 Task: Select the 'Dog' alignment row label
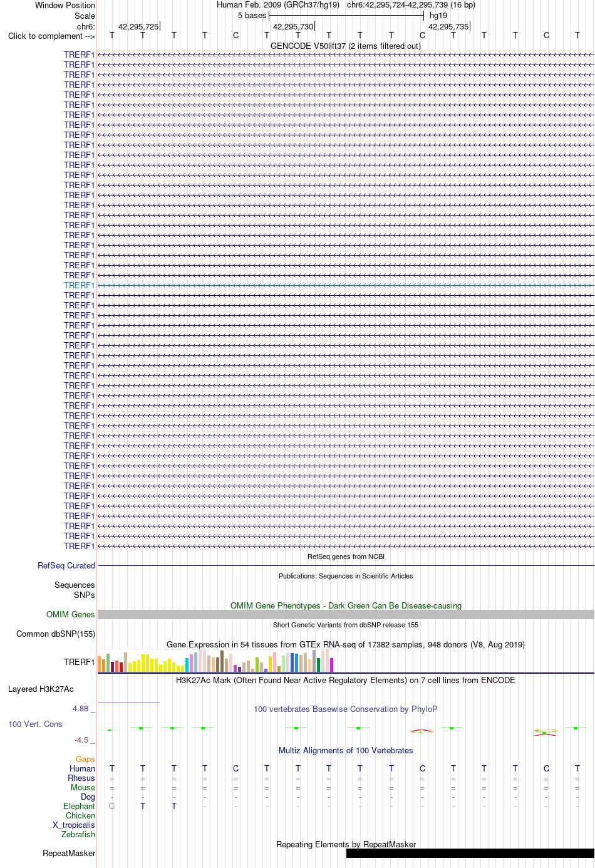click(88, 797)
